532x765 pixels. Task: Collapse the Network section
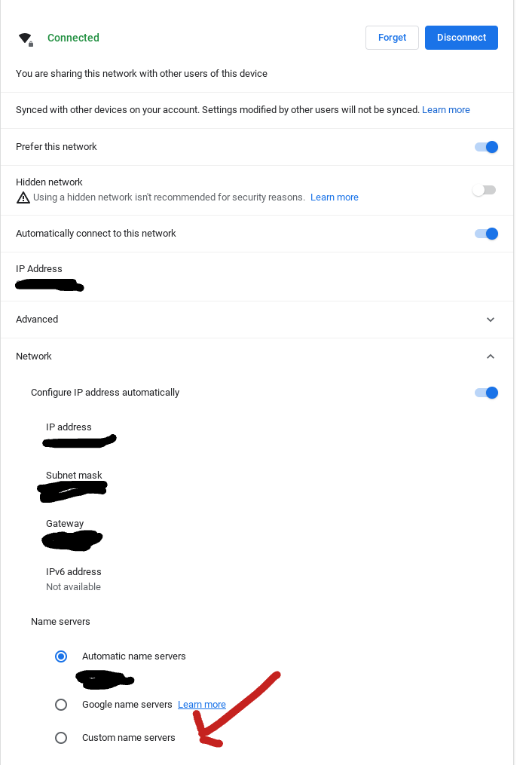point(491,356)
